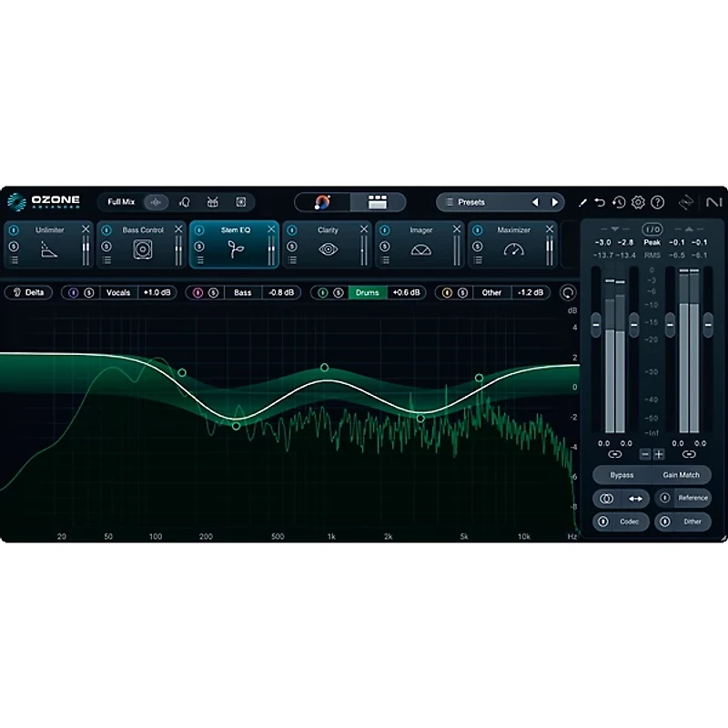Enable Gain Match

680,474
